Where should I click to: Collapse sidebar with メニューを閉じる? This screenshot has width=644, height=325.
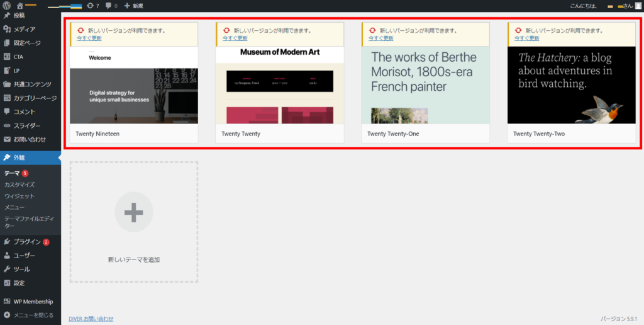(x=28, y=315)
